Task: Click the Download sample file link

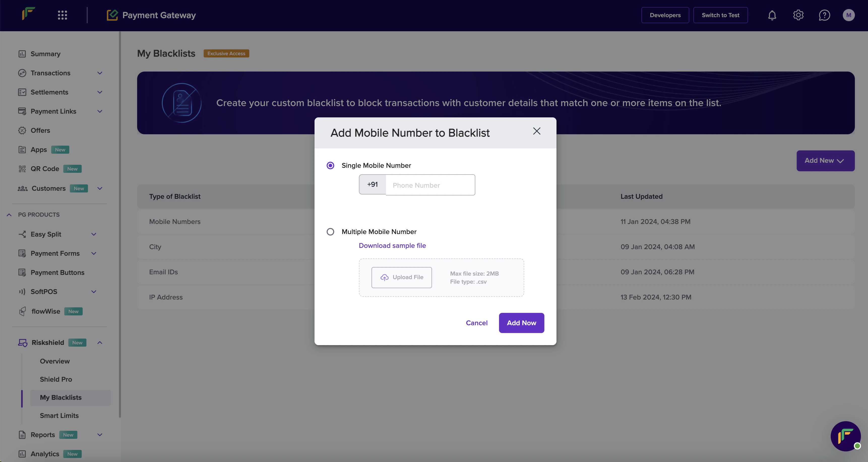Action: pos(392,245)
